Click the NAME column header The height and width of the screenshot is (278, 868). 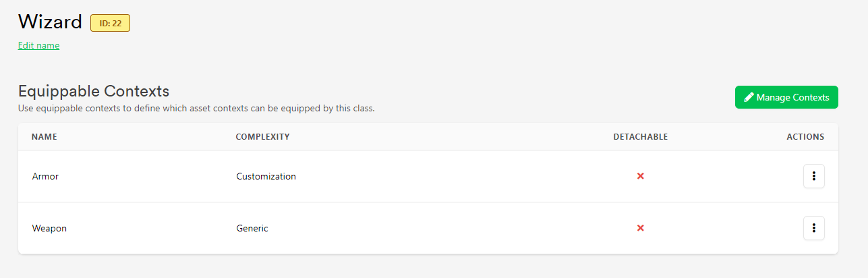click(x=45, y=137)
